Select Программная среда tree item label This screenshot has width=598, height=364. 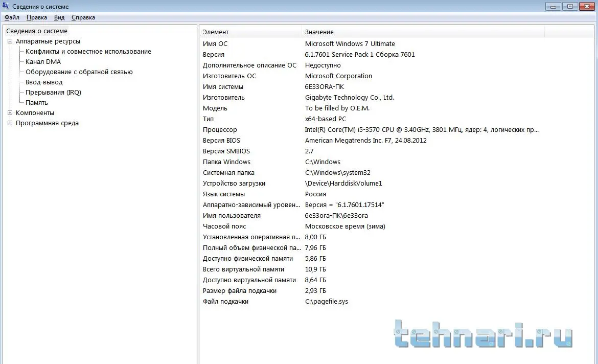click(47, 123)
